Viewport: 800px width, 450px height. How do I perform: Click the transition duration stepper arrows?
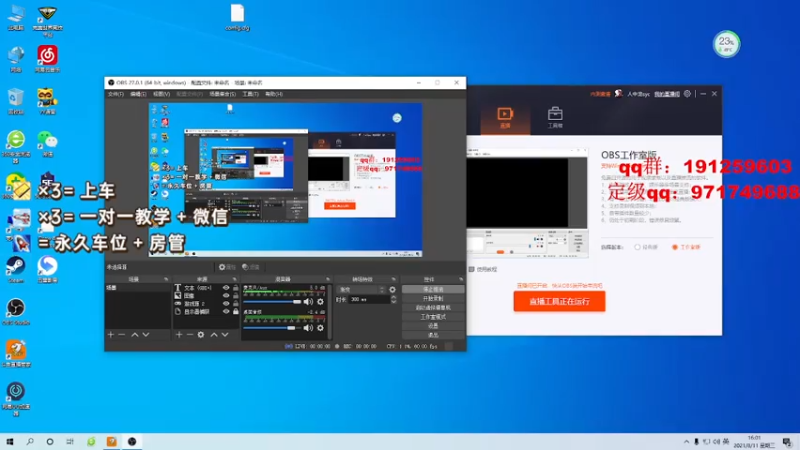393,299
